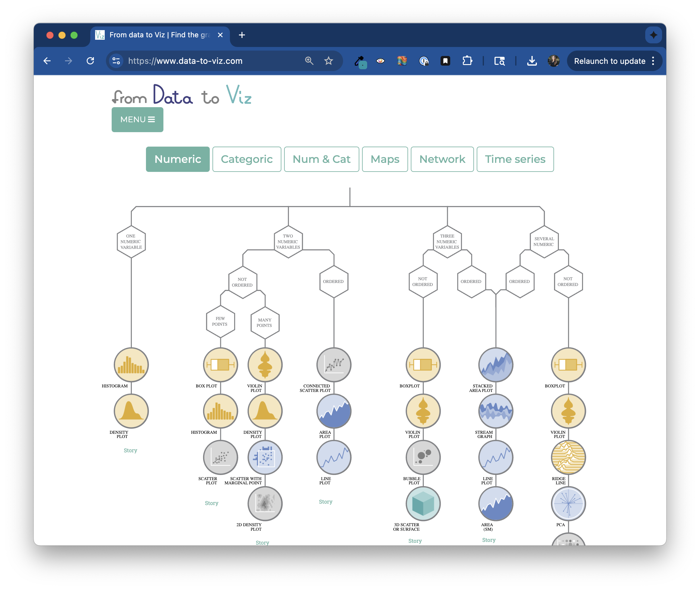Open the Chrome three-dot menu

pyautogui.click(x=653, y=61)
